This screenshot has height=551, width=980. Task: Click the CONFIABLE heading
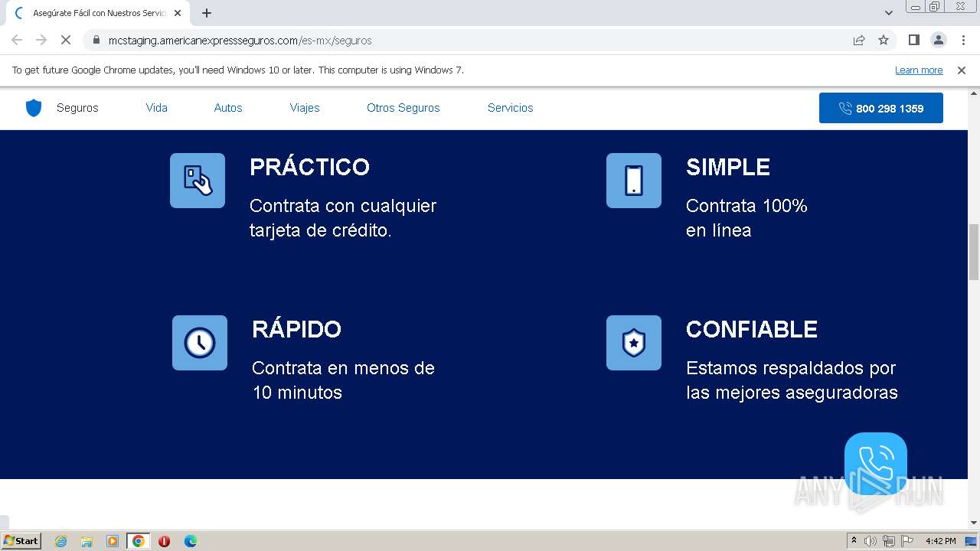point(752,329)
